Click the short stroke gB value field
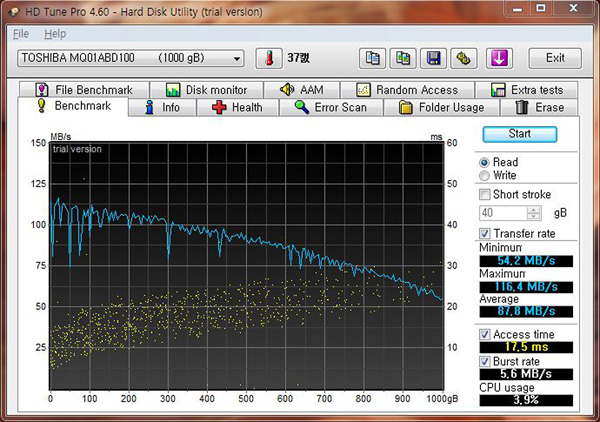 pyautogui.click(x=503, y=213)
